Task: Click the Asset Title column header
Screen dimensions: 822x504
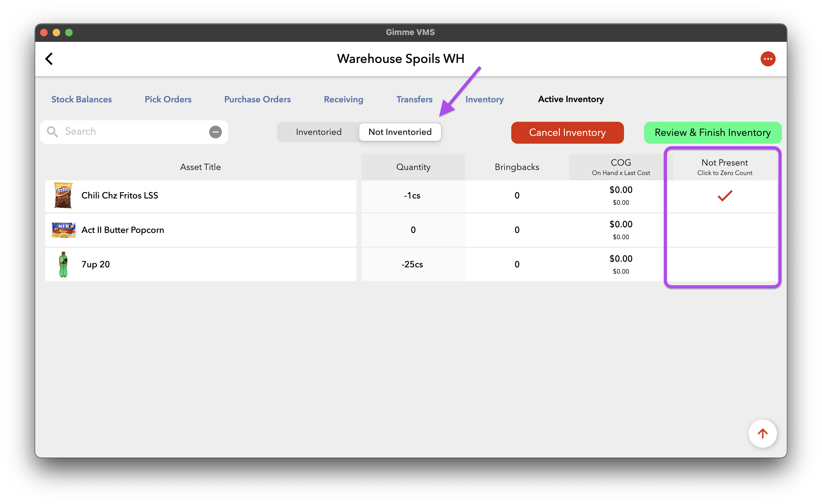Action: (x=200, y=167)
